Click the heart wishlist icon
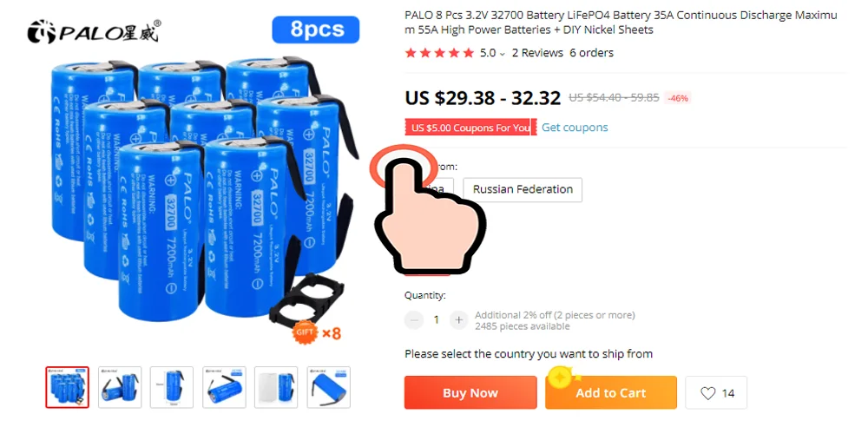 pos(708,393)
